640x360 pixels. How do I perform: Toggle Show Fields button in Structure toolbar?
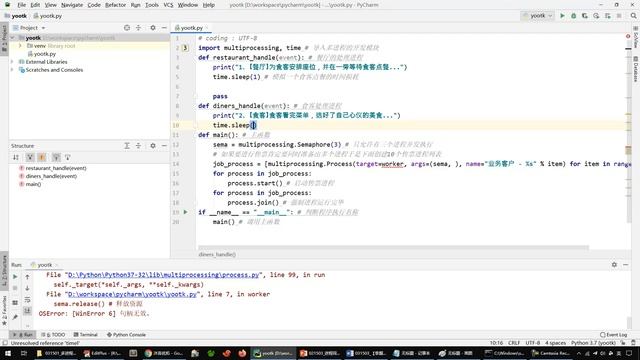click(30, 157)
